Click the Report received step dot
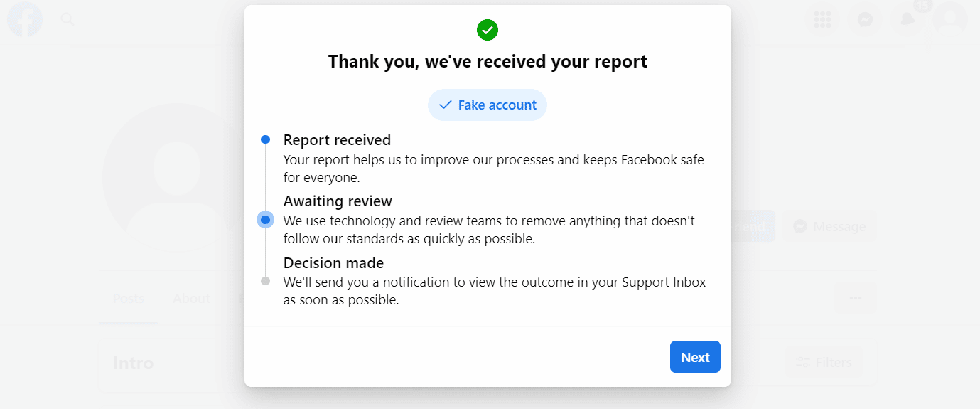980x409 pixels. [265, 139]
